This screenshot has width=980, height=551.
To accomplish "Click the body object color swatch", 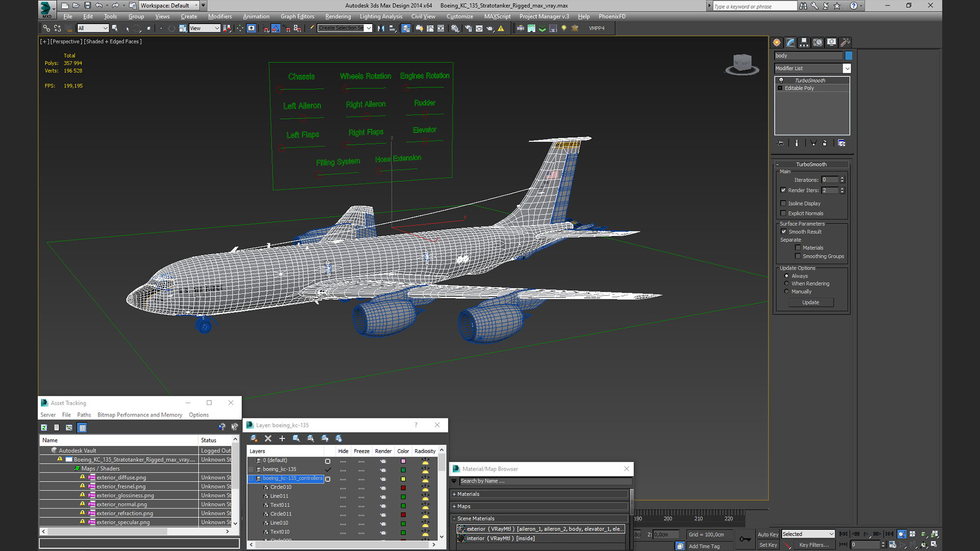I will (848, 56).
